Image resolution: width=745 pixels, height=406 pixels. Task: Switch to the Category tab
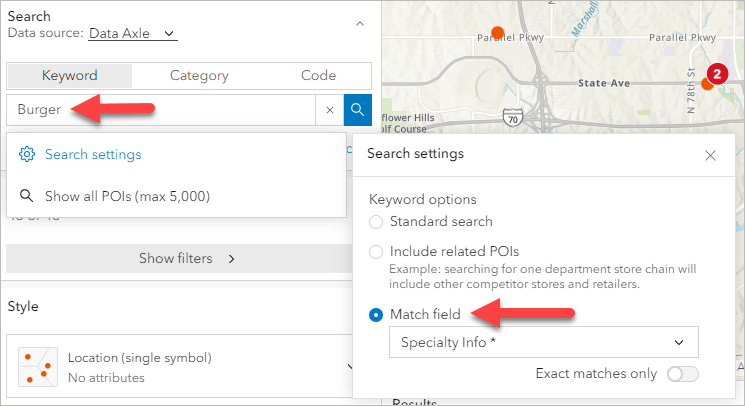199,76
